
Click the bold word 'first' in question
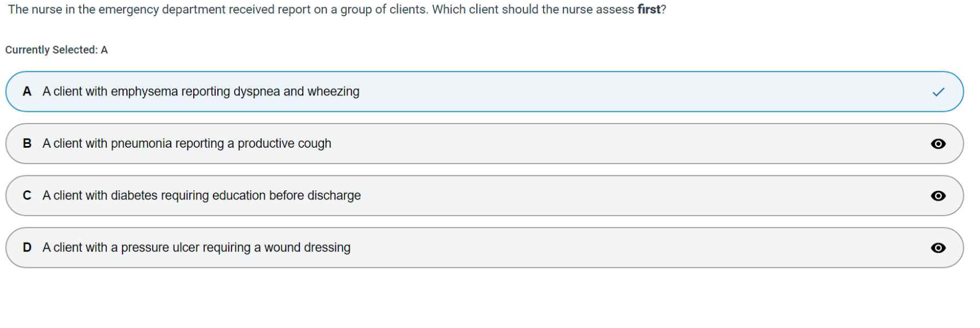pos(649,10)
